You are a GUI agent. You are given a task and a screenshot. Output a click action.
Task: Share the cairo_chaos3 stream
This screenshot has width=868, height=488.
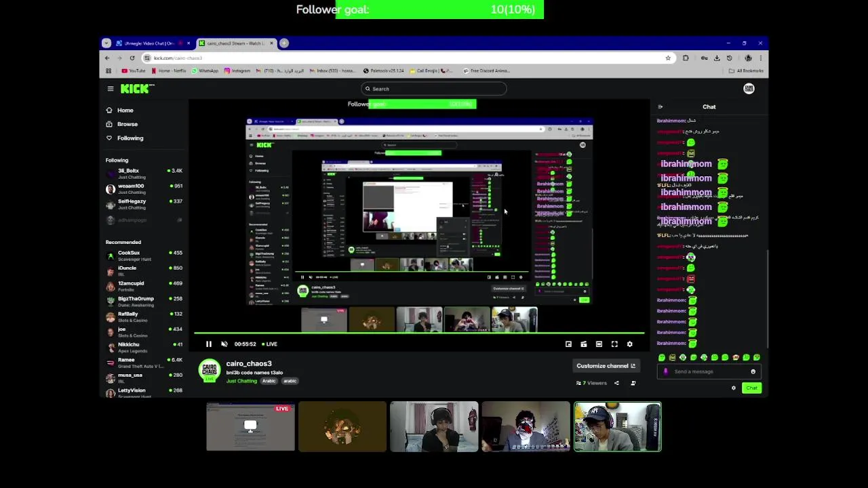(x=616, y=383)
